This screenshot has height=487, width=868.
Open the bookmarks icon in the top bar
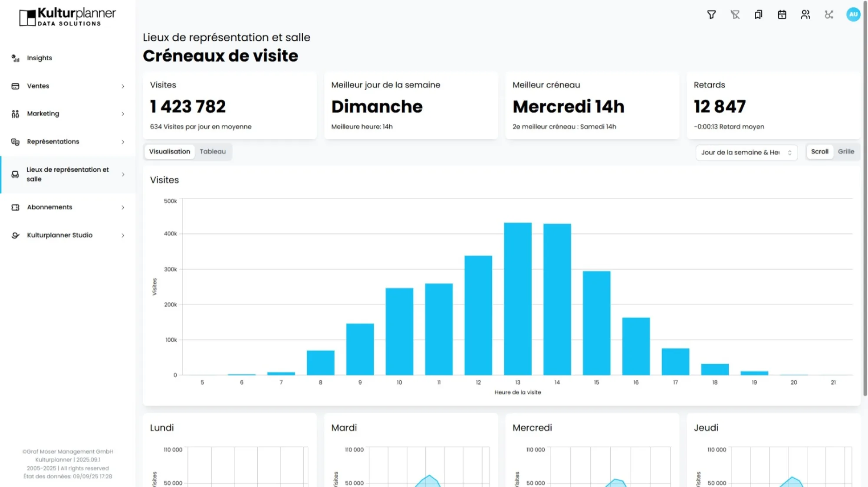759,15
